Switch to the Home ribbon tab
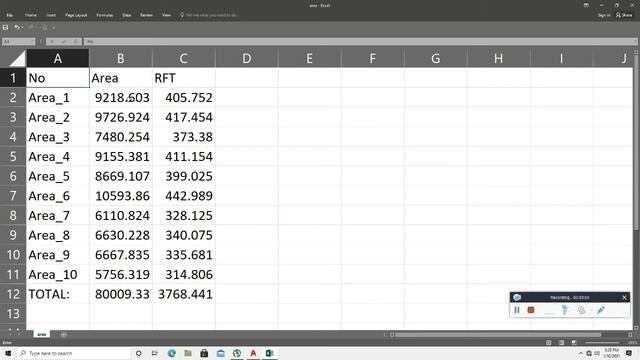Screen dimensions: 640x360 coord(31,15)
